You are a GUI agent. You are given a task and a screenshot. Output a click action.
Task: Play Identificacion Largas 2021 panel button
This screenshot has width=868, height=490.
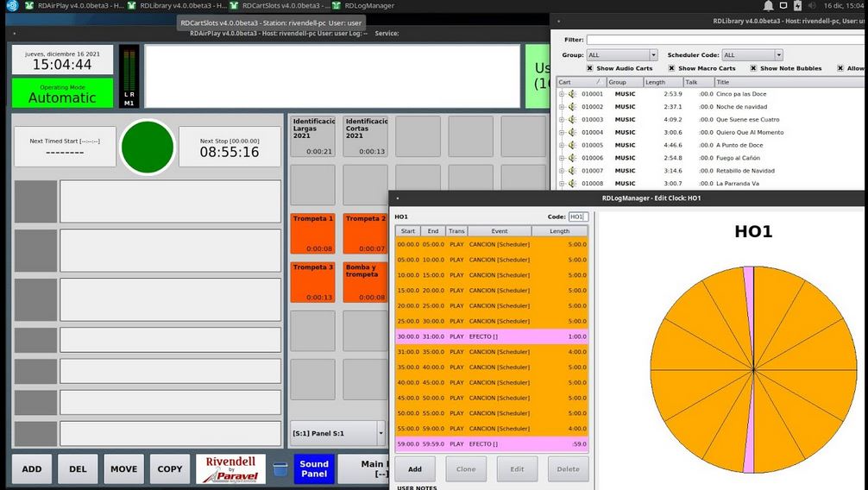312,136
